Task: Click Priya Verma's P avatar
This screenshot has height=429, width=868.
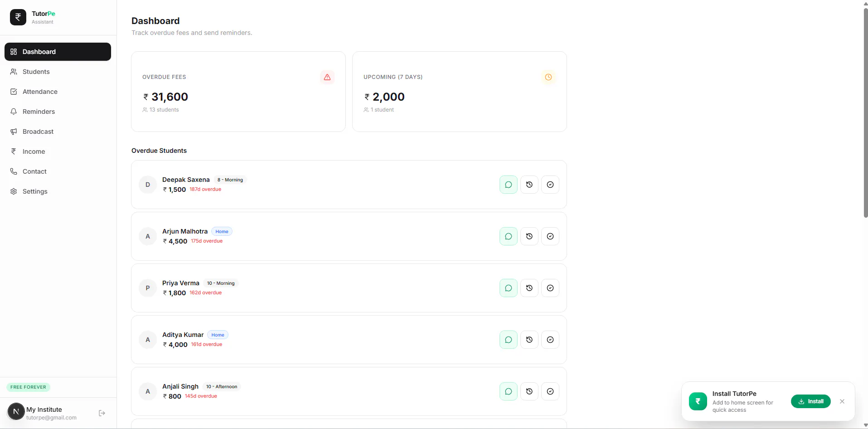Action: (x=148, y=288)
